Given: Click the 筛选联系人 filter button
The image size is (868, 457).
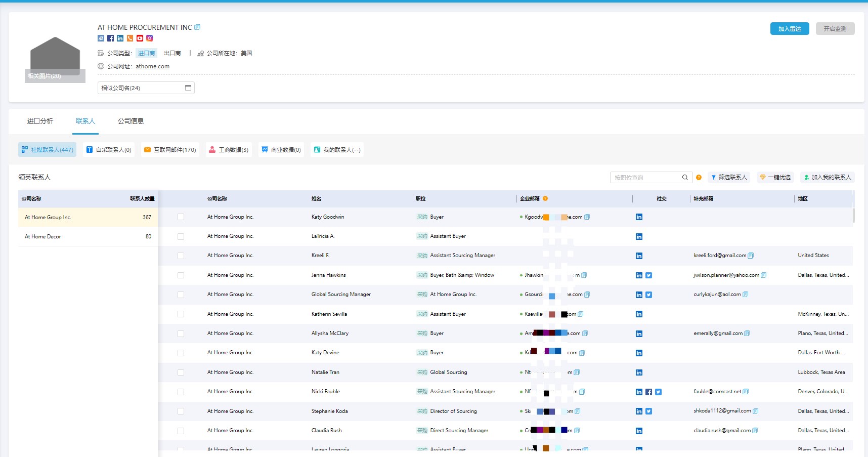Looking at the screenshot, I should (729, 178).
